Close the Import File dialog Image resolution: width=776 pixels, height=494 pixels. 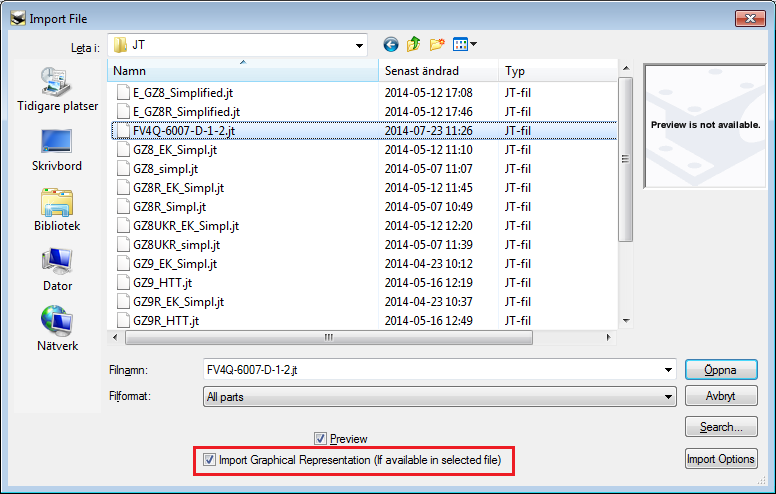pyautogui.click(x=750, y=19)
